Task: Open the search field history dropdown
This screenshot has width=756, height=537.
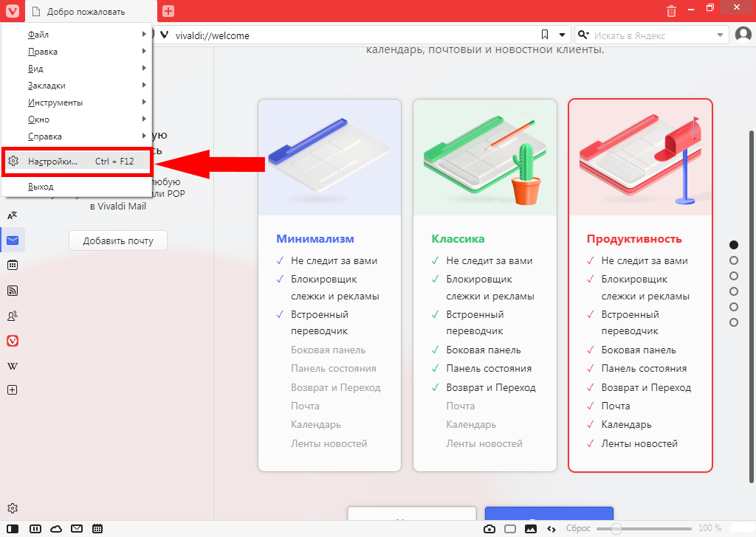Action: click(721, 35)
